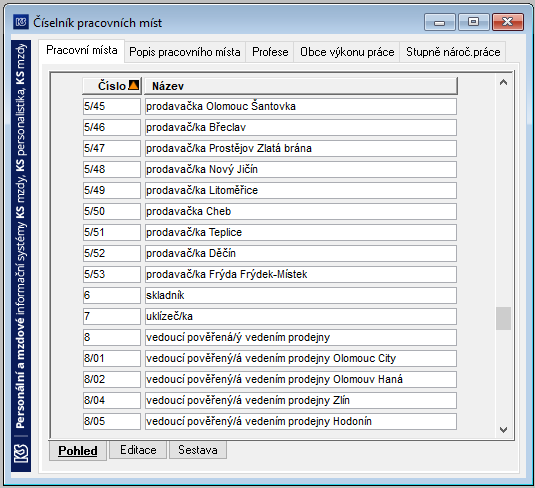The width and height of the screenshot is (535, 488).
Task: Select row prodavačka Olomouc Šantovka
Action: pos(301,106)
